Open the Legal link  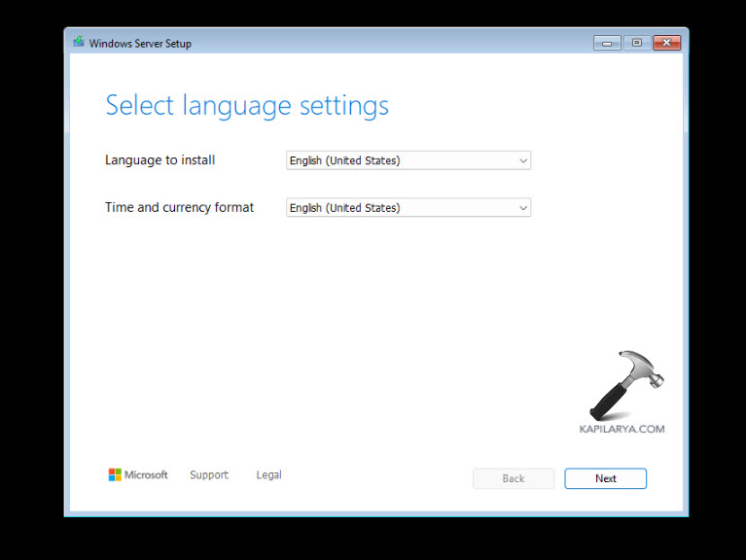pos(268,474)
